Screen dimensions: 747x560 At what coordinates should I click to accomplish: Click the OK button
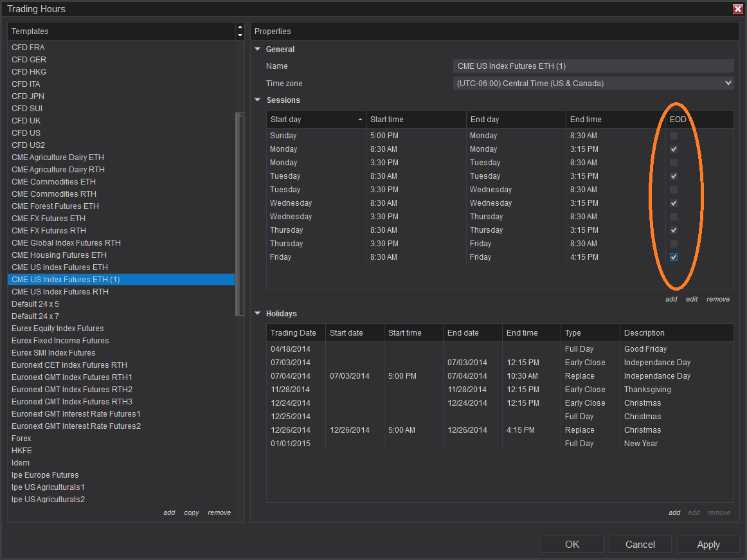coord(571,545)
